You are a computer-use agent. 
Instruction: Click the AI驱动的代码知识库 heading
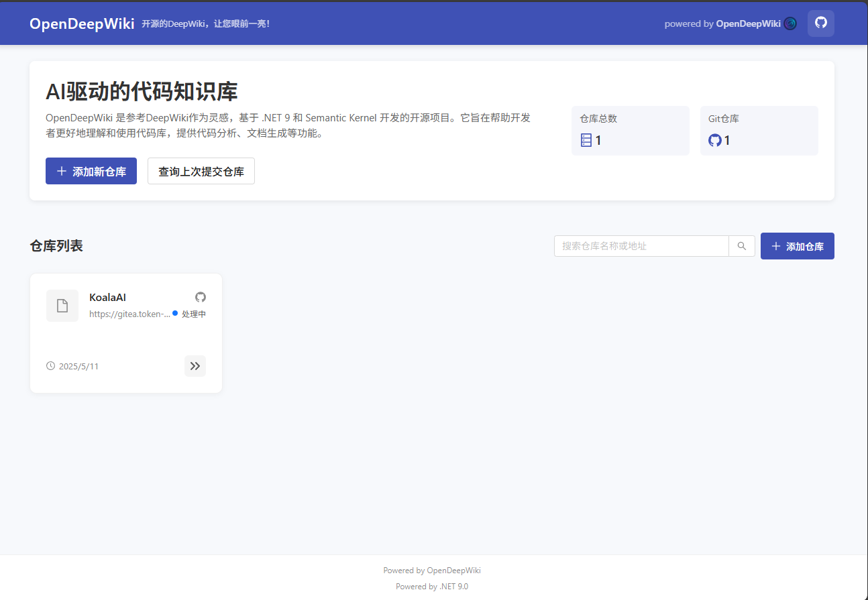click(142, 92)
